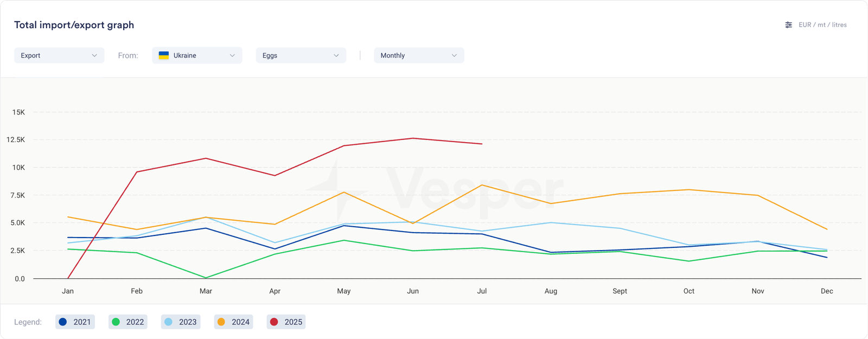Image resolution: width=868 pixels, height=339 pixels.
Task: Click the Eggs dropdown chevron arrow
Action: (336, 55)
